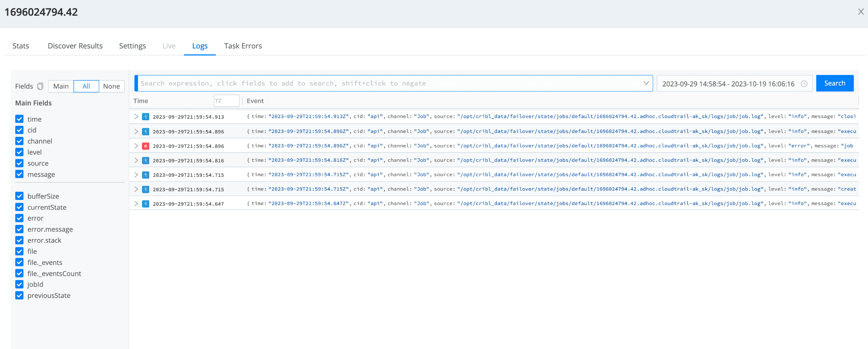This screenshot has width=868, height=349.
Task: Click info icon of the 21:59:54.647 log
Action: coord(145,204)
